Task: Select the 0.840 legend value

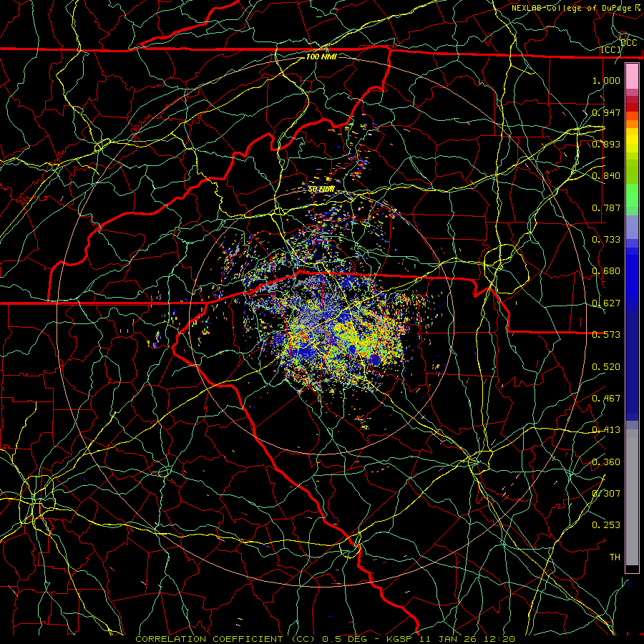Action: (x=606, y=176)
